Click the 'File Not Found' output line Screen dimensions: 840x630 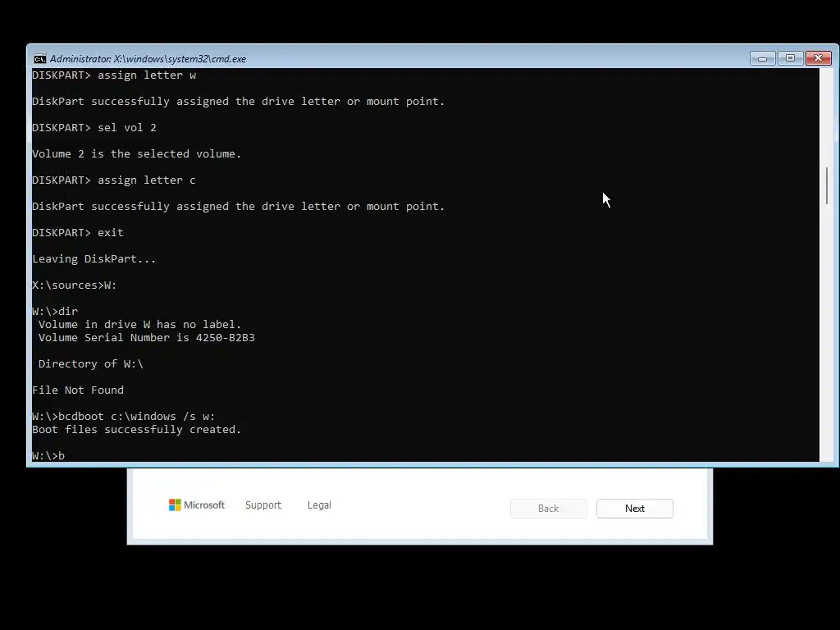pyautogui.click(x=78, y=390)
